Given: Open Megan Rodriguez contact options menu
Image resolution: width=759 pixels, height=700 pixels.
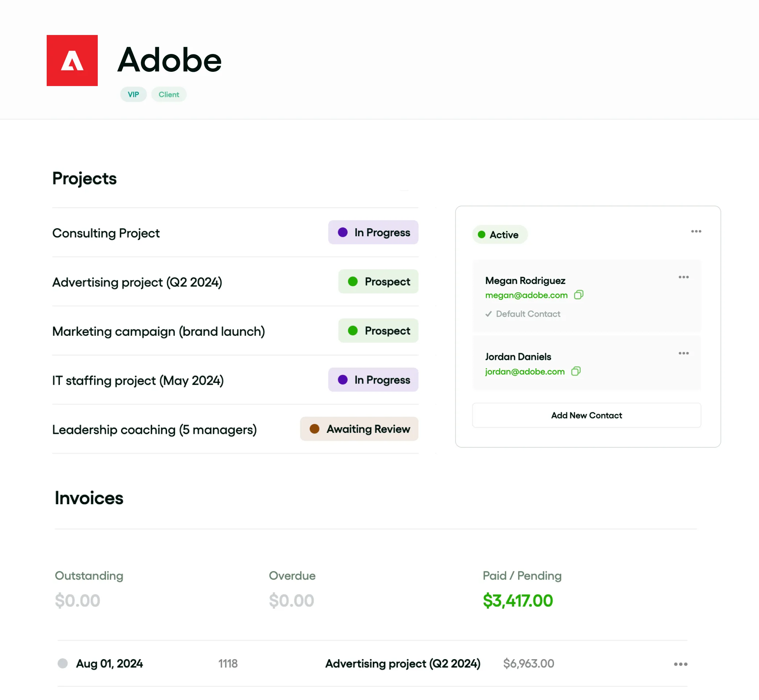Looking at the screenshot, I should (x=683, y=277).
